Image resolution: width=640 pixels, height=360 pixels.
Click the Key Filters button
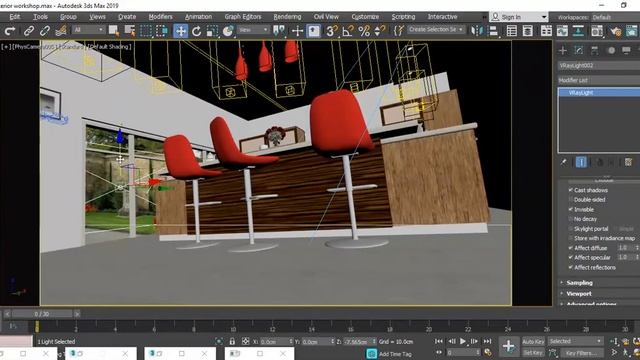click(x=581, y=353)
